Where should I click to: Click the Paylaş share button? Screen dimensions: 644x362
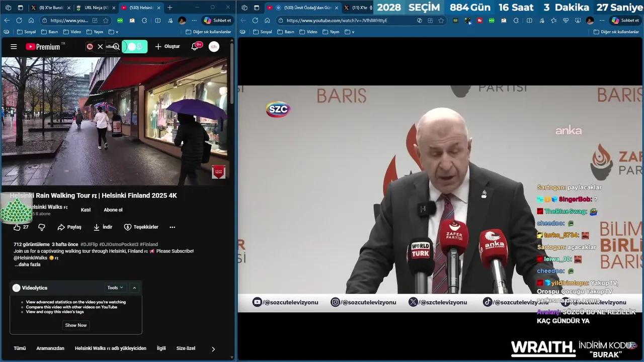click(69, 227)
